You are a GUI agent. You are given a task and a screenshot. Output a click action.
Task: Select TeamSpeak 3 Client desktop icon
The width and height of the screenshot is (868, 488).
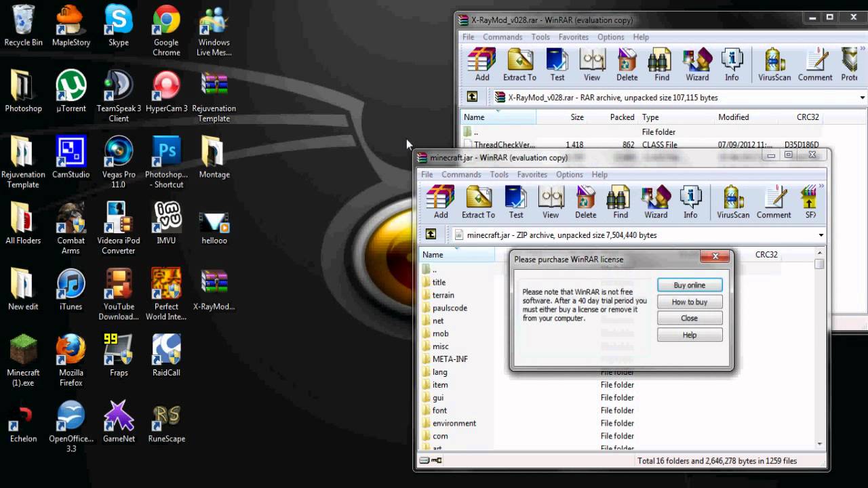pyautogui.click(x=119, y=96)
